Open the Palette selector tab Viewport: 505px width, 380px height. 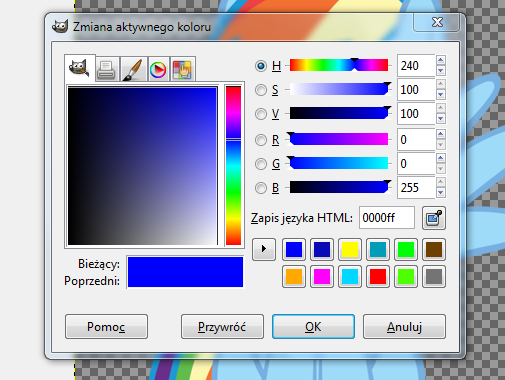[183, 69]
